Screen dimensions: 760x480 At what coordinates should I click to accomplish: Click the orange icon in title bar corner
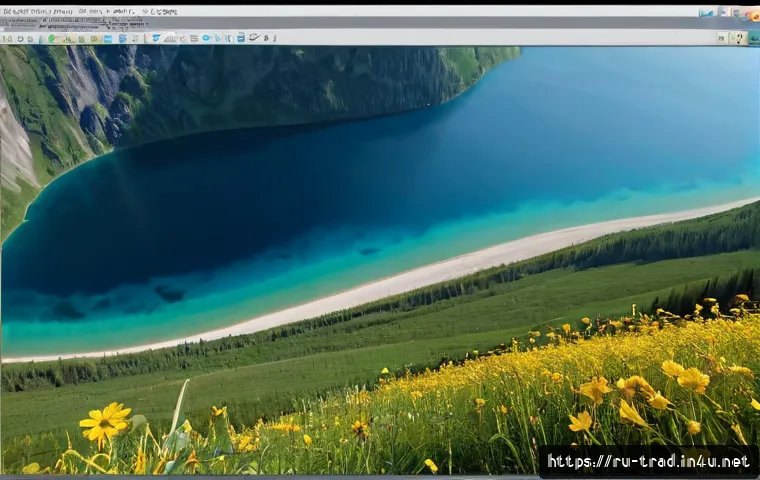755,16
